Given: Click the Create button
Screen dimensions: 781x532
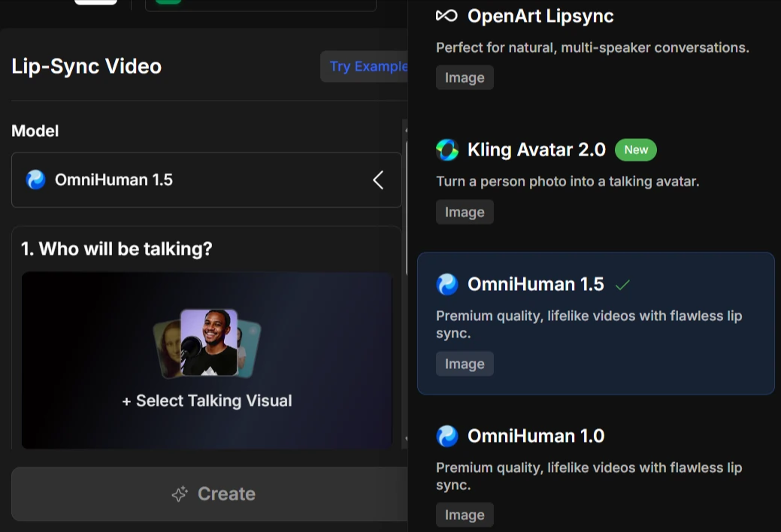Looking at the screenshot, I should (x=210, y=494).
